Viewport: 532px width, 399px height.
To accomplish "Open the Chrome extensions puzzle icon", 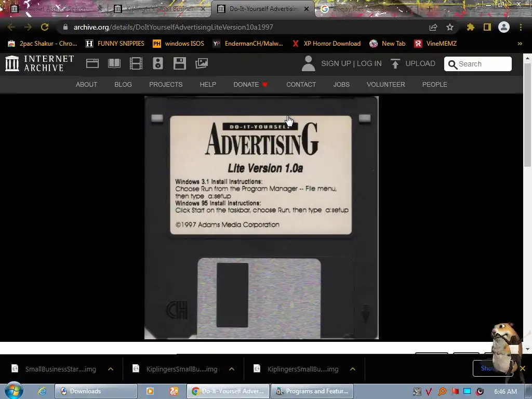I will tap(471, 27).
